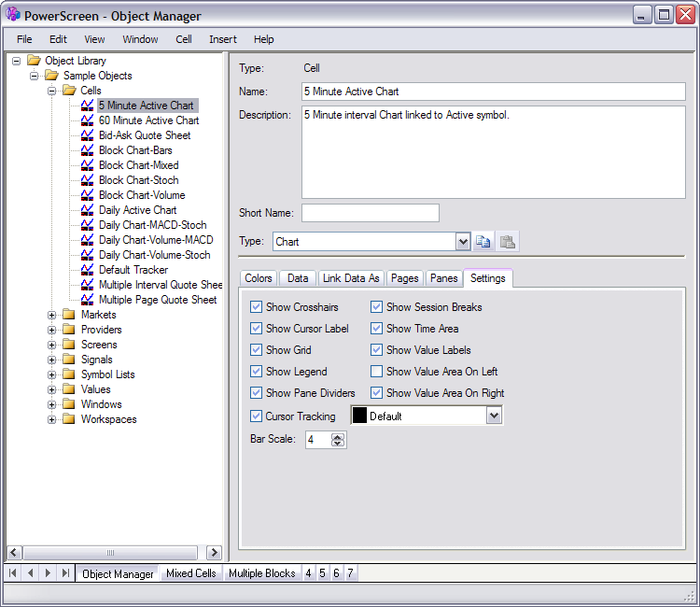Click the black Default color swatch

(359, 416)
